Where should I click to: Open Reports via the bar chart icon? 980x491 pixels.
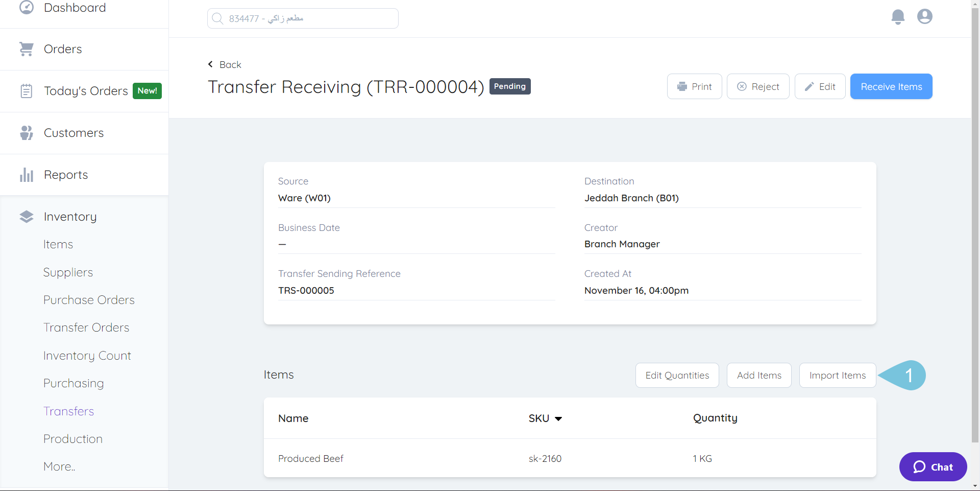click(27, 174)
